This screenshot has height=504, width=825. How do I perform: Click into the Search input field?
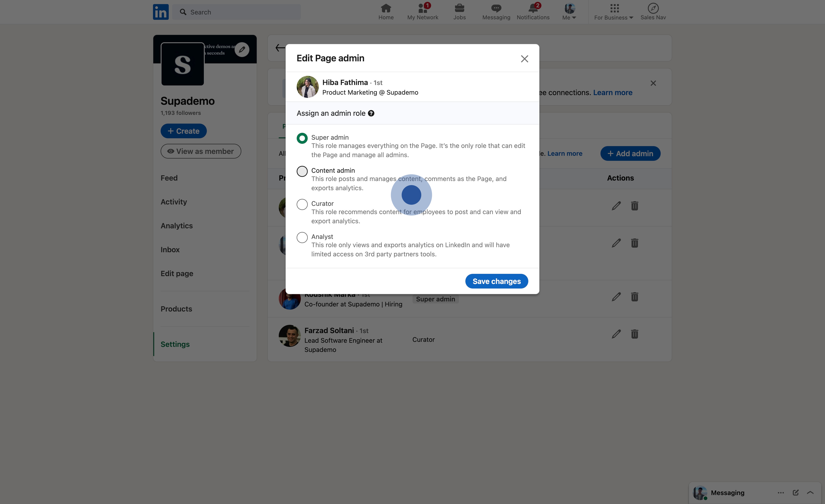coord(241,12)
